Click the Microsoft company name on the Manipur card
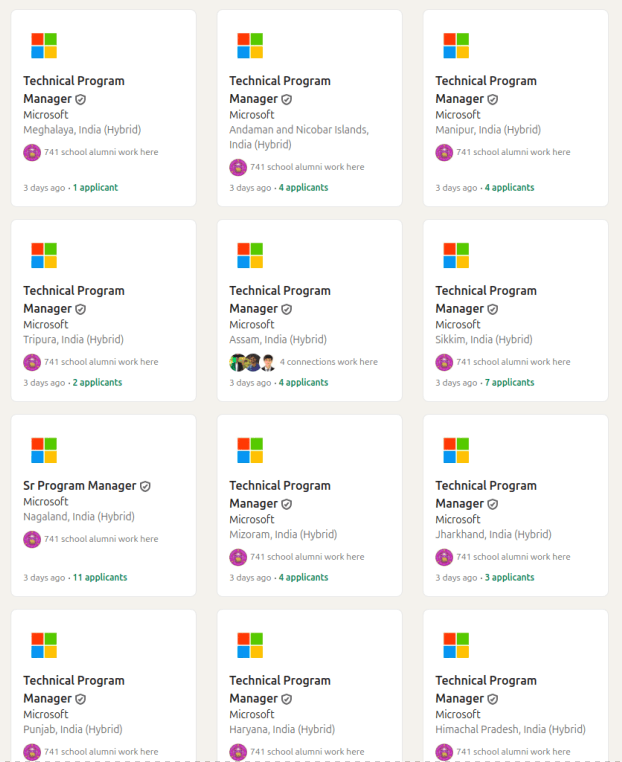Viewport: 622px width, 762px height. click(458, 115)
